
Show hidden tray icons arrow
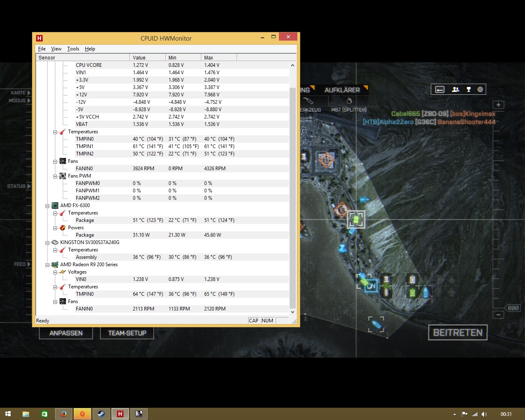pos(454,414)
